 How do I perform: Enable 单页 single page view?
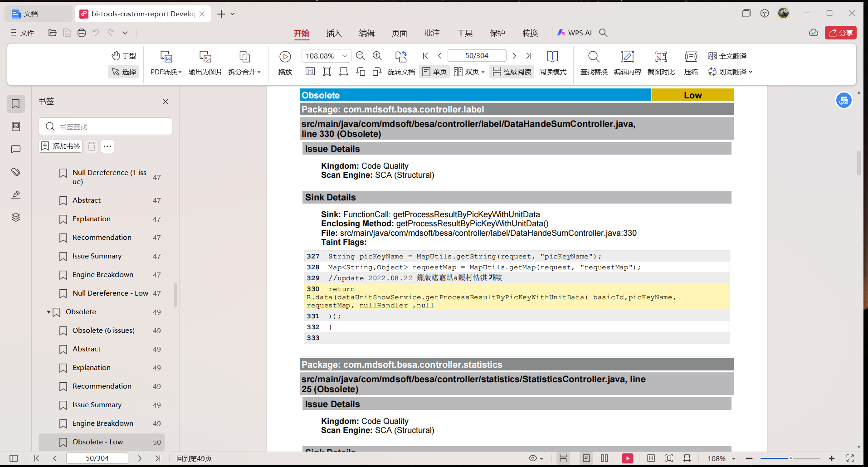point(434,72)
